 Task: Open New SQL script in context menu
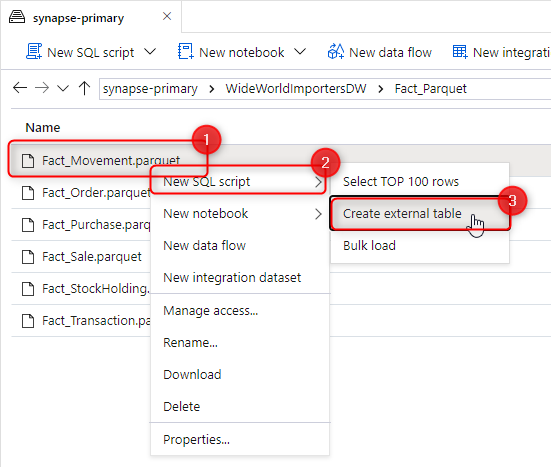click(x=240, y=182)
